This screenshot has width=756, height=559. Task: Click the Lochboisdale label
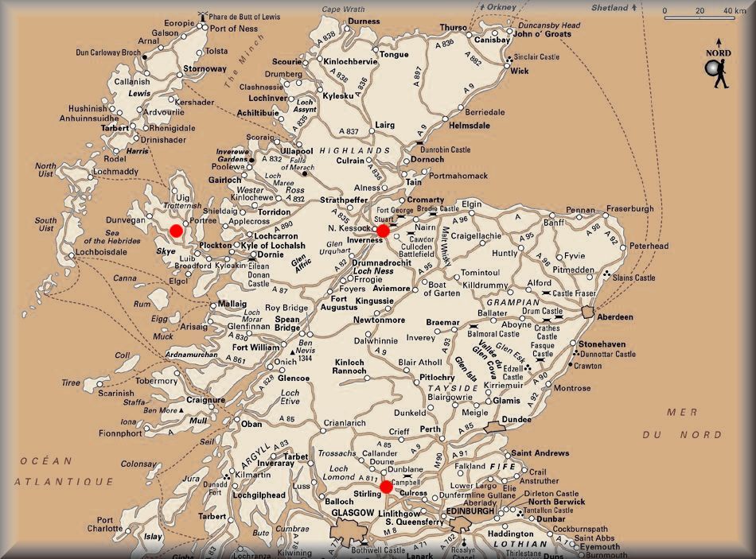(x=101, y=251)
